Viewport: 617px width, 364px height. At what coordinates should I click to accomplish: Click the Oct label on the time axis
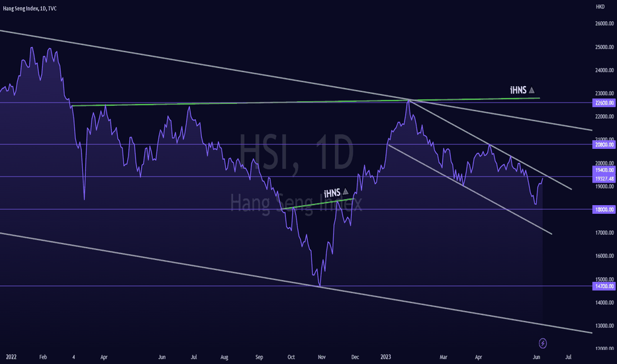(291, 357)
